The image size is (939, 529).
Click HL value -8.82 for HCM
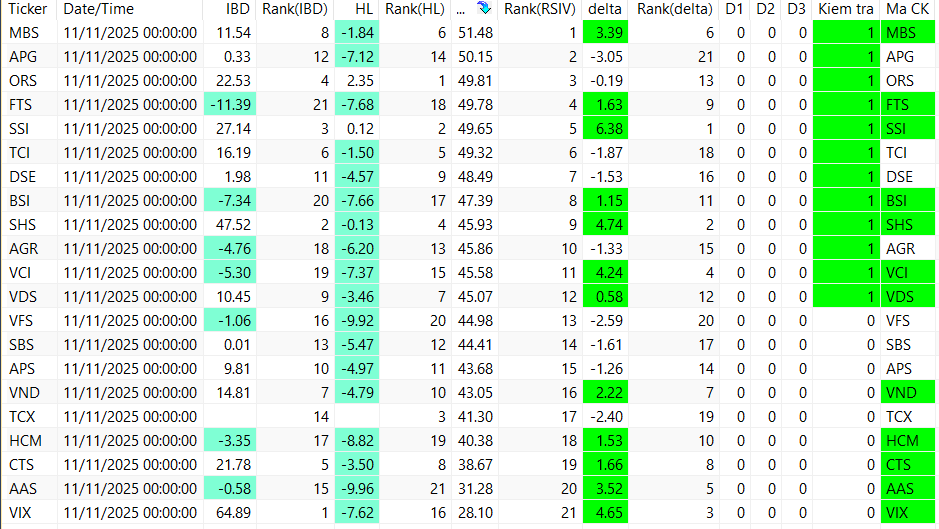pyautogui.click(x=357, y=440)
